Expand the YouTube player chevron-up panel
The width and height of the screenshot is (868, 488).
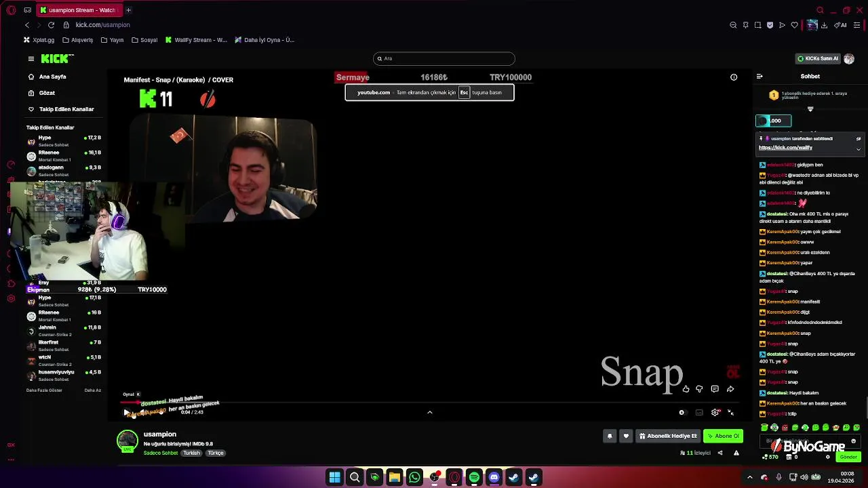coord(430,412)
